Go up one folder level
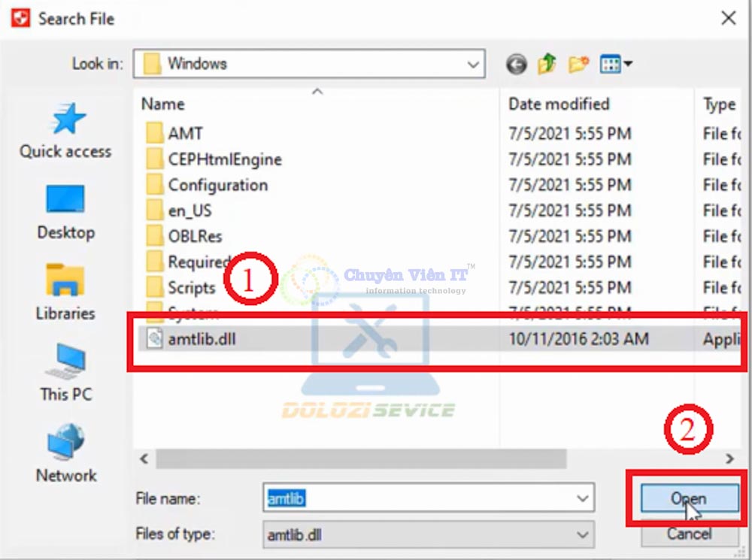The height and width of the screenshot is (560, 752). [547, 65]
